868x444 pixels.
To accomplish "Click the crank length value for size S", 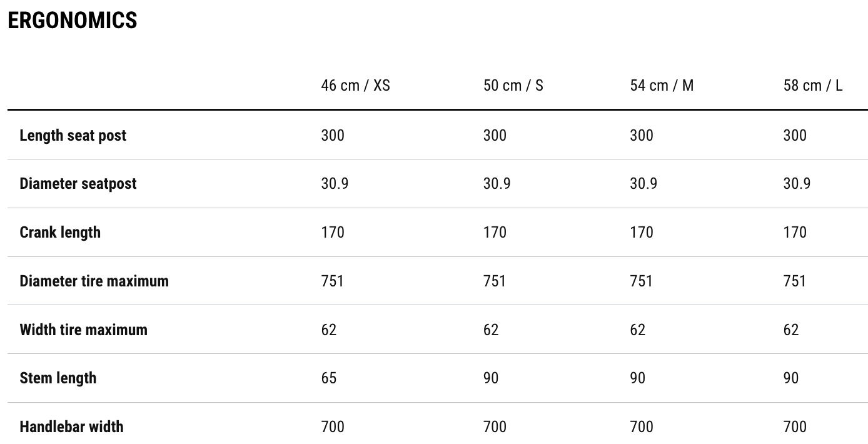I will 495,232.
